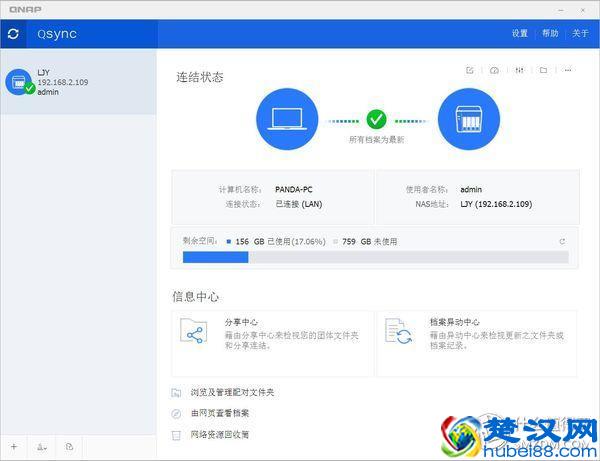Close the Qsync window
This screenshot has width=600, height=461.
(583, 10)
